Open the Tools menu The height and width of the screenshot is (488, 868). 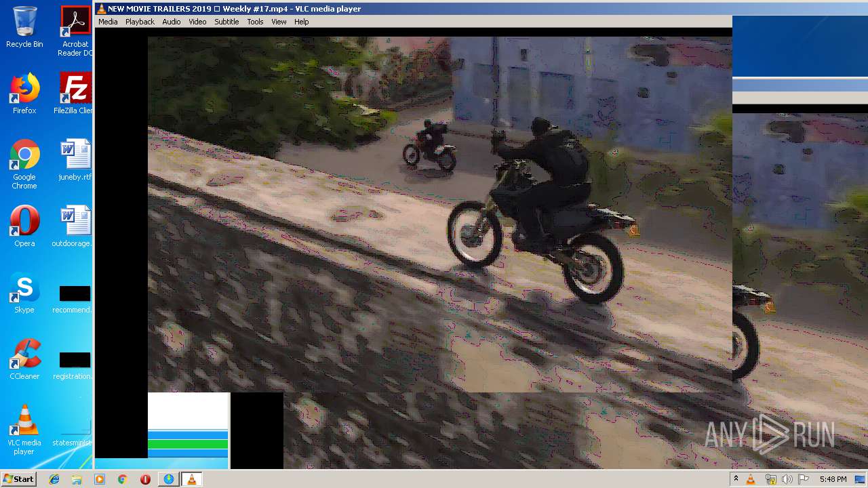[255, 22]
